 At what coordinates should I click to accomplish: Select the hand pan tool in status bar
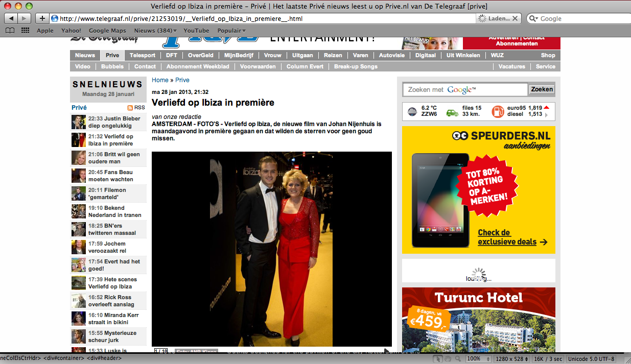click(x=448, y=359)
